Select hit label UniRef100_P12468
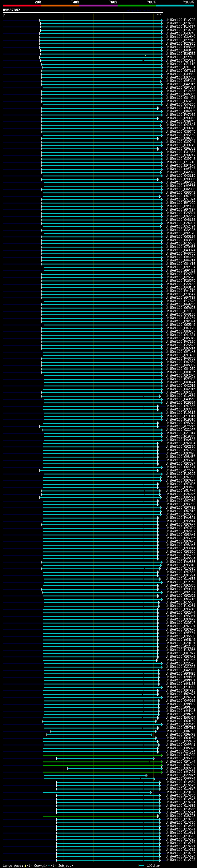Image resolution: width=197 pixels, height=868 pixels. pyautogui.click(x=180, y=91)
